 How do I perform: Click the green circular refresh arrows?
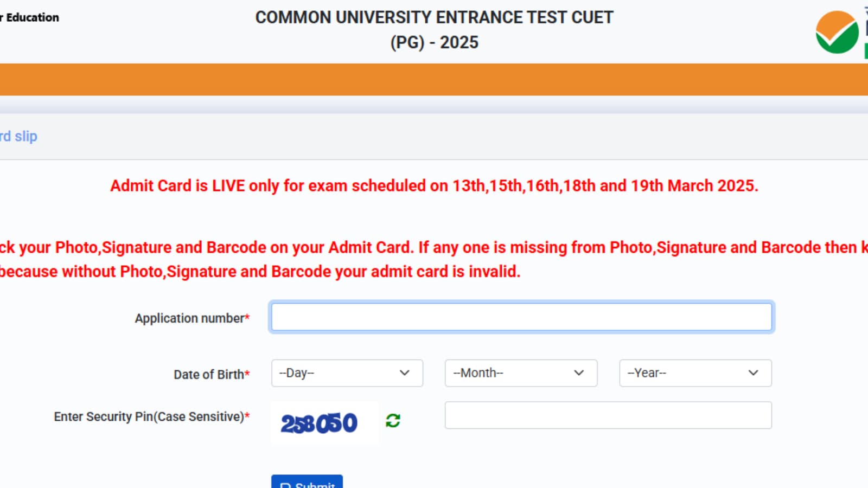coord(393,421)
